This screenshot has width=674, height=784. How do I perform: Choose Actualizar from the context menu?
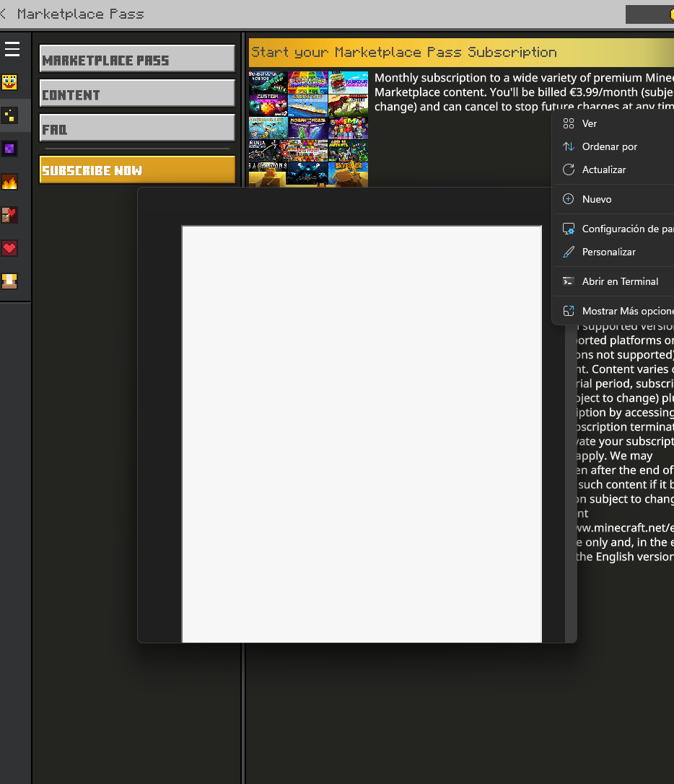tap(614, 169)
